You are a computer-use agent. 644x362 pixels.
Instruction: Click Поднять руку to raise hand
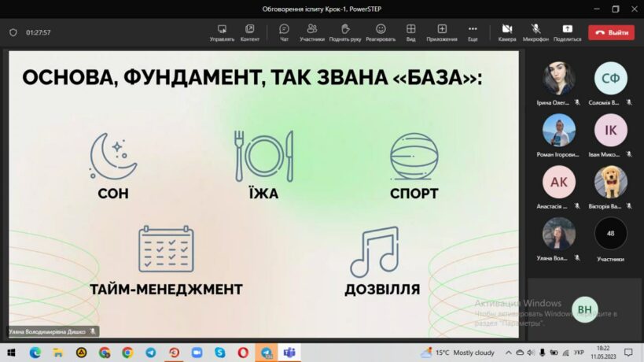(344, 31)
